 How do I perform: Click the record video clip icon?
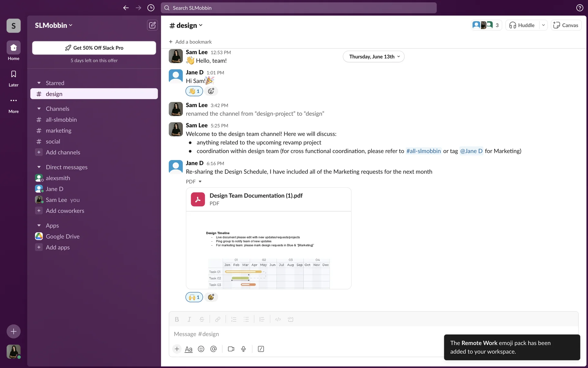[231, 349]
